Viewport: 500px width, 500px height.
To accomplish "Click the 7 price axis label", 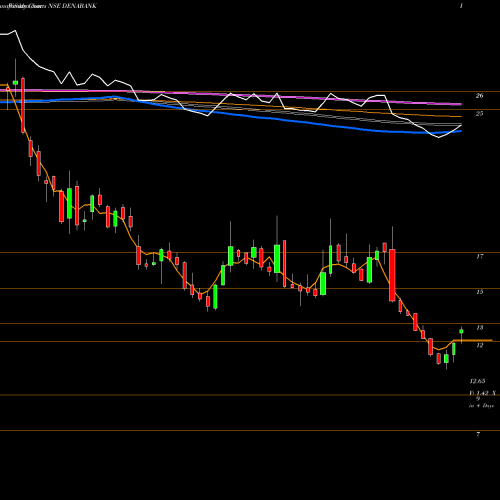I will click(478, 434).
